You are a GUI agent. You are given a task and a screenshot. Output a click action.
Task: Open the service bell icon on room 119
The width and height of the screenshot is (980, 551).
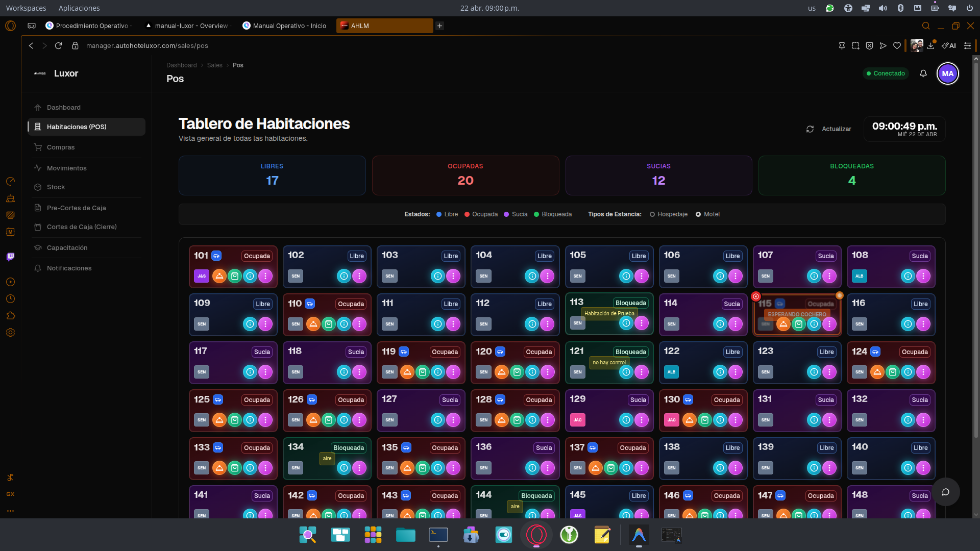pyautogui.click(x=407, y=372)
